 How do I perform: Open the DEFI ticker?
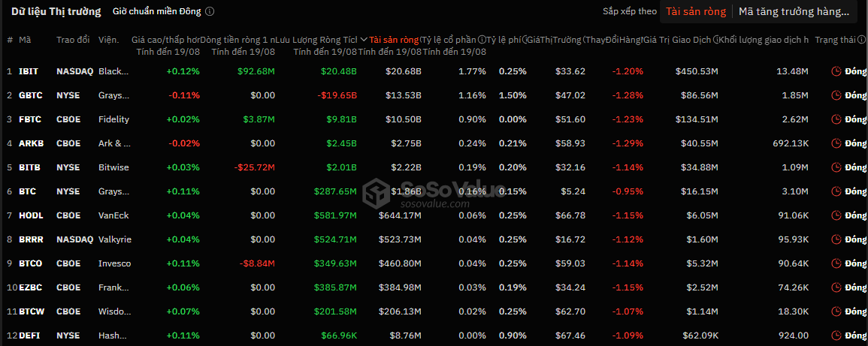point(29,335)
